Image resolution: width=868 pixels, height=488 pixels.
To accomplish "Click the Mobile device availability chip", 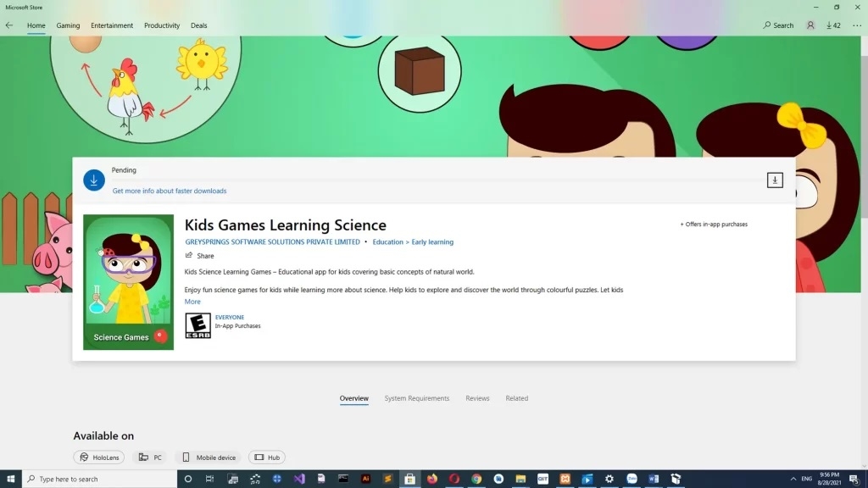I will point(209,457).
